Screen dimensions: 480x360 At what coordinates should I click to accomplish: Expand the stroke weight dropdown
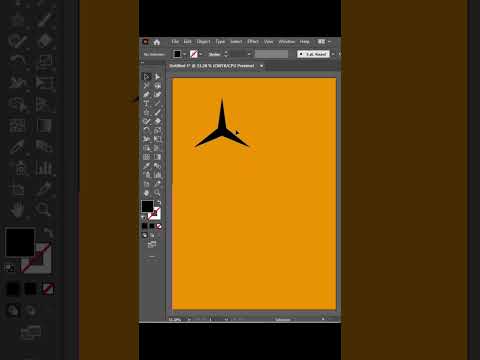pos(249,54)
